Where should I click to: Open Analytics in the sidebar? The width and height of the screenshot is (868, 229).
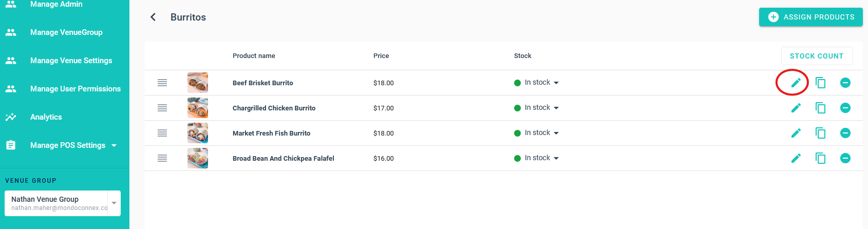46,117
